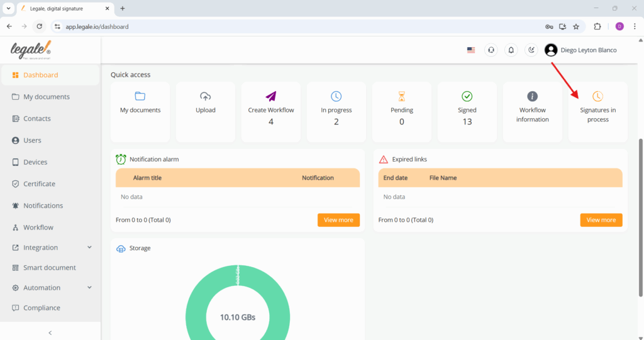Screen dimensions: 644x340
Task: Click the Signed checkmark icon
Action: (467, 97)
